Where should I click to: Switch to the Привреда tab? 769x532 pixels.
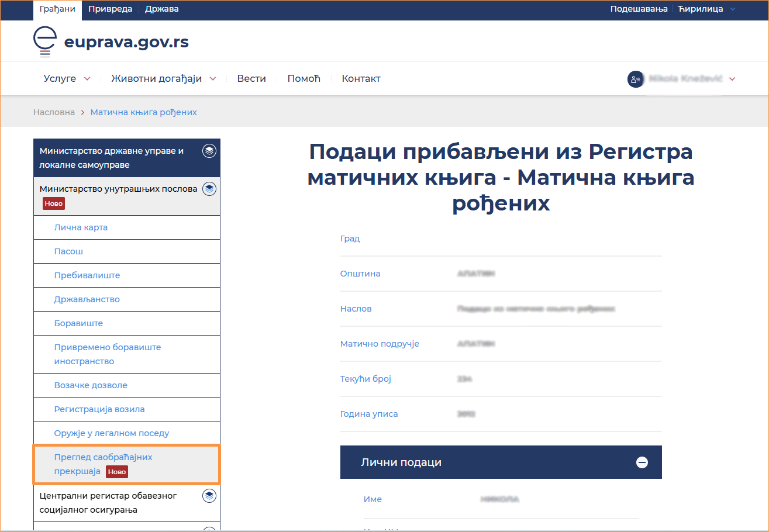[106, 9]
